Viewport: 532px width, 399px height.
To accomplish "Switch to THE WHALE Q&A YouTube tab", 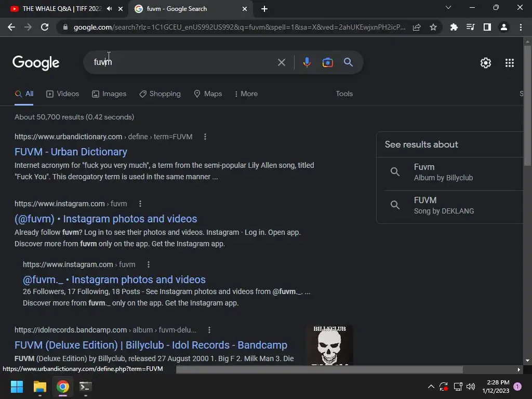I will pyautogui.click(x=62, y=9).
